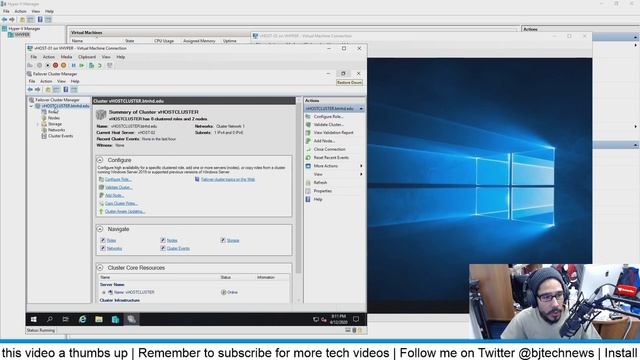640x360 pixels.
Task: Click Cluster-Aware Updating link
Action: (x=125, y=211)
